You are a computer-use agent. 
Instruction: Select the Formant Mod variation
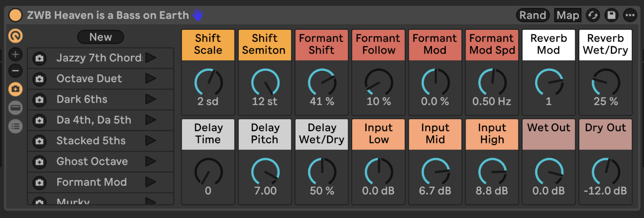(x=92, y=182)
